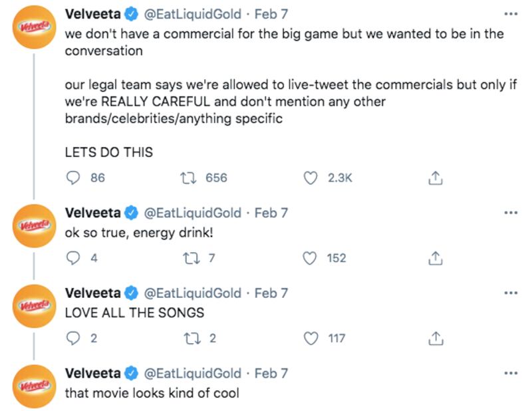Open more options on energy drink tweet
Image resolution: width=532 pixels, height=411 pixels.
point(510,213)
